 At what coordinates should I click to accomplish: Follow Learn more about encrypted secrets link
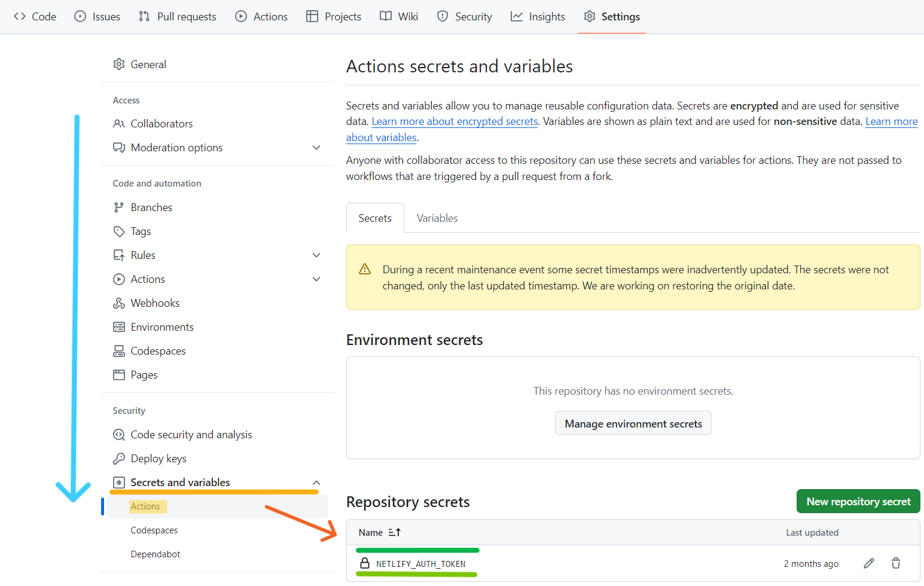455,121
